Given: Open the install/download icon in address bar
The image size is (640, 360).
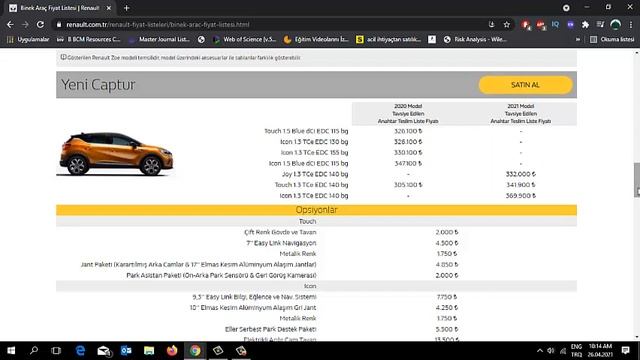Looking at the screenshot, I should tap(491, 24).
